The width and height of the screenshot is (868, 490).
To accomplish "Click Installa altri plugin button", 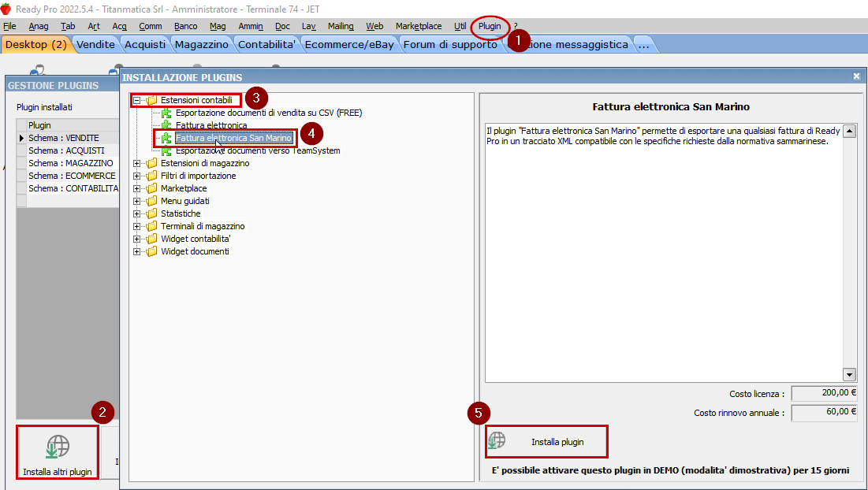I will (x=58, y=452).
